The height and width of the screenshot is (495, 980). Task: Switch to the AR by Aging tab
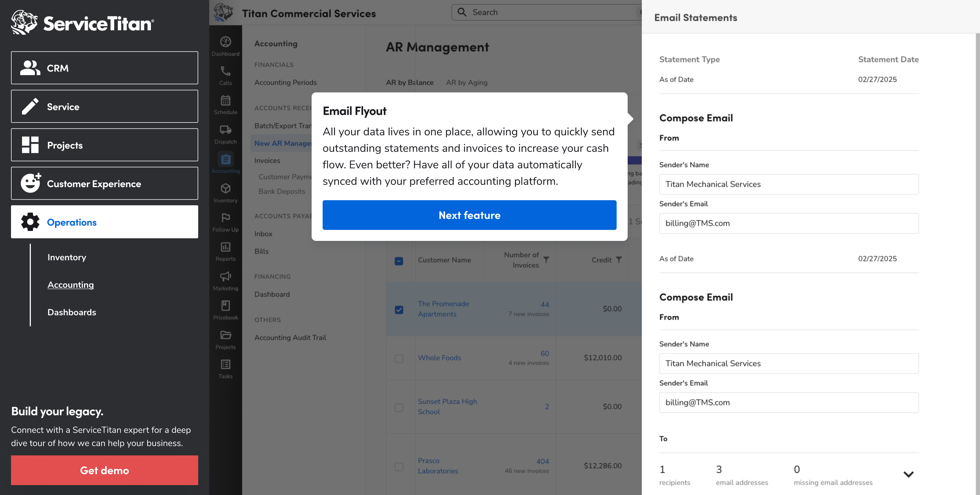click(x=467, y=82)
